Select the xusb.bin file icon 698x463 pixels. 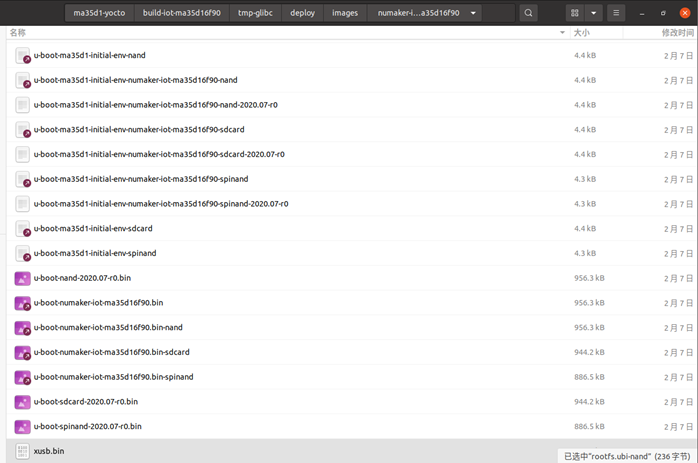pyautogui.click(x=23, y=451)
